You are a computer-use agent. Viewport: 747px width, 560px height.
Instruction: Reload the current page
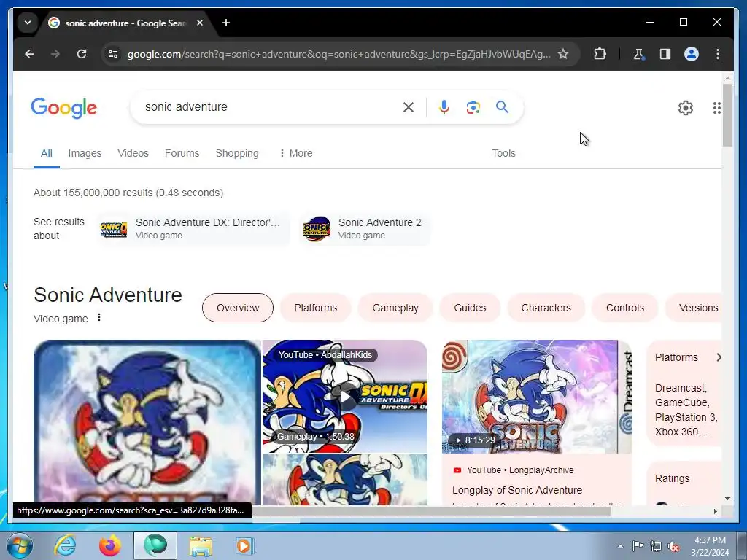[x=82, y=54]
